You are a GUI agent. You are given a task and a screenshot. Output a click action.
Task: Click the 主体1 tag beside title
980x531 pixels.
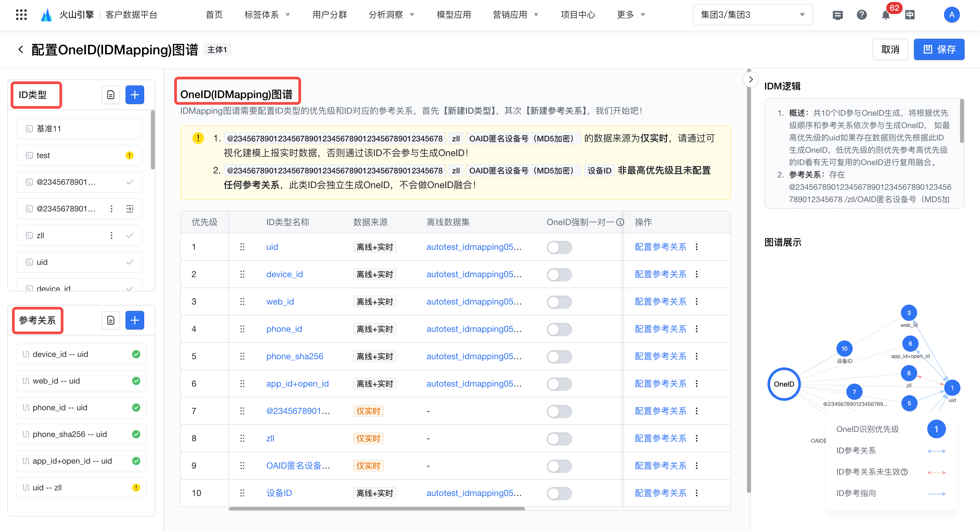pyautogui.click(x=217, y=49)
